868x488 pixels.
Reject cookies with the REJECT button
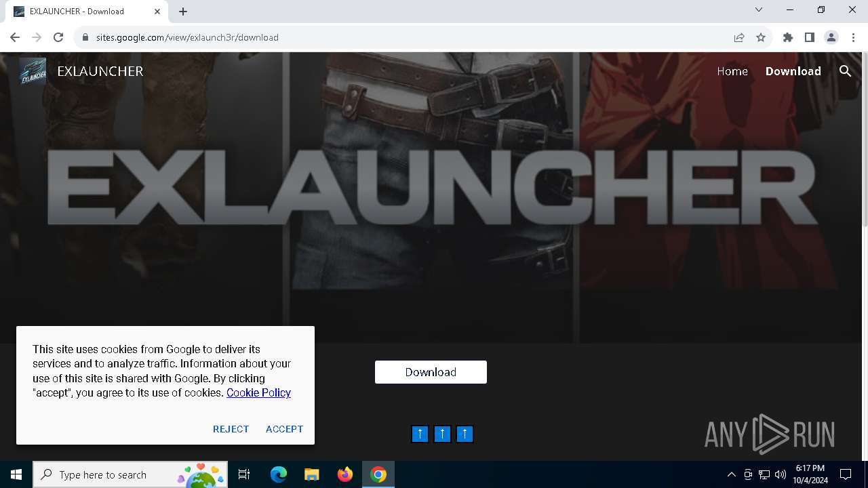[x=231, y=429]
